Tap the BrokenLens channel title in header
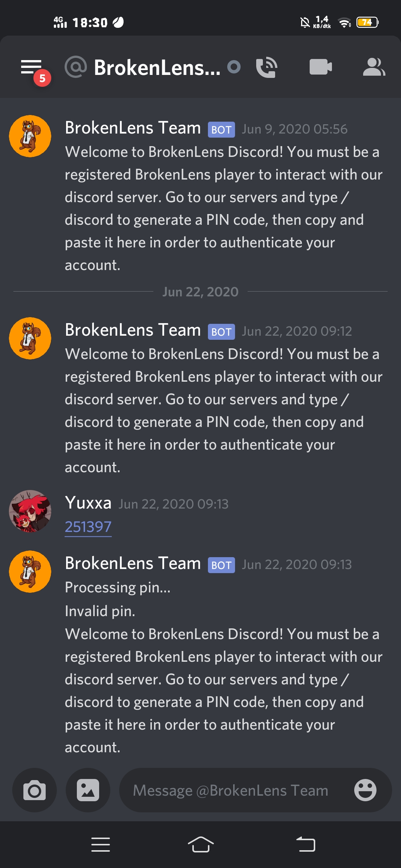This screenshot has height=868, width=401. 157,68
